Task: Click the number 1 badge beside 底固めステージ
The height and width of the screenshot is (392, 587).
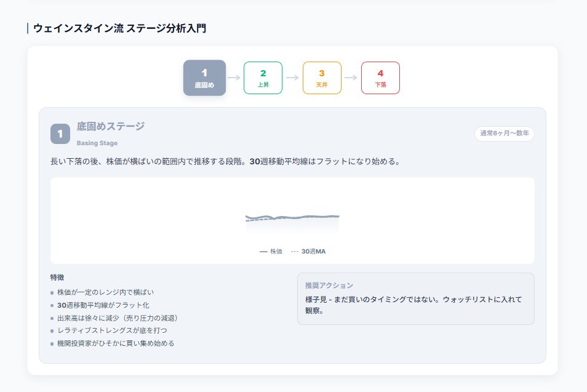Action: [60, 134]
